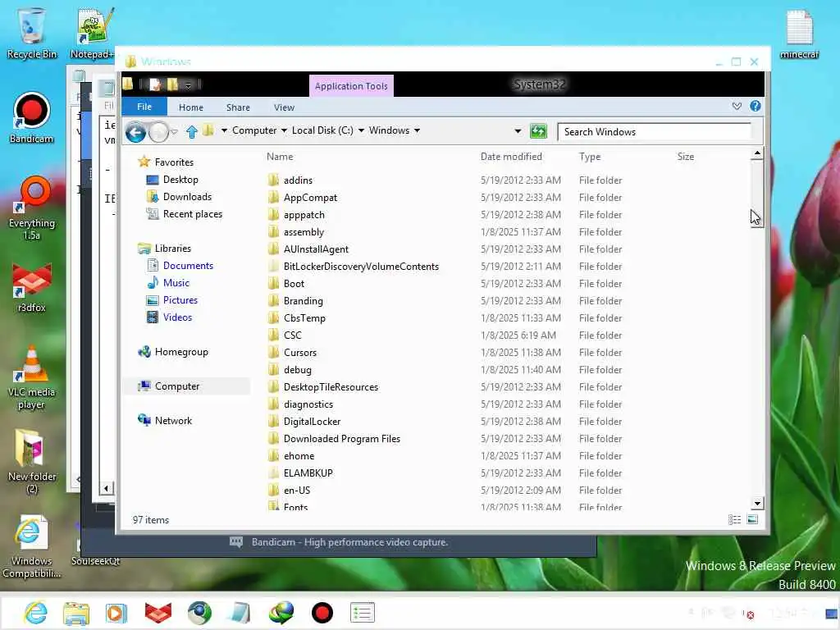840x630 pixels.
Task: Open Customize Quick Access Toolbar dropdown
Action: pyautogui.click(x=188, y=84)
